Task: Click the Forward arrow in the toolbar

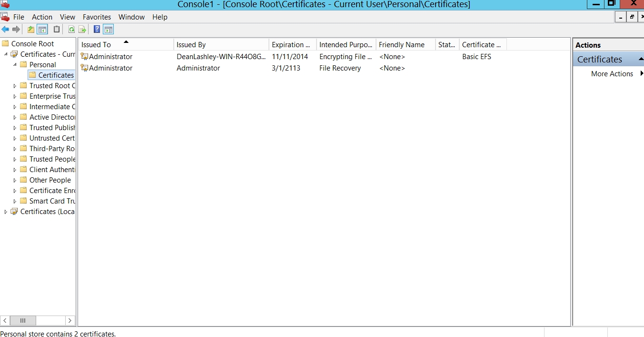Action: pyautogui.click(x=16, y=30)
